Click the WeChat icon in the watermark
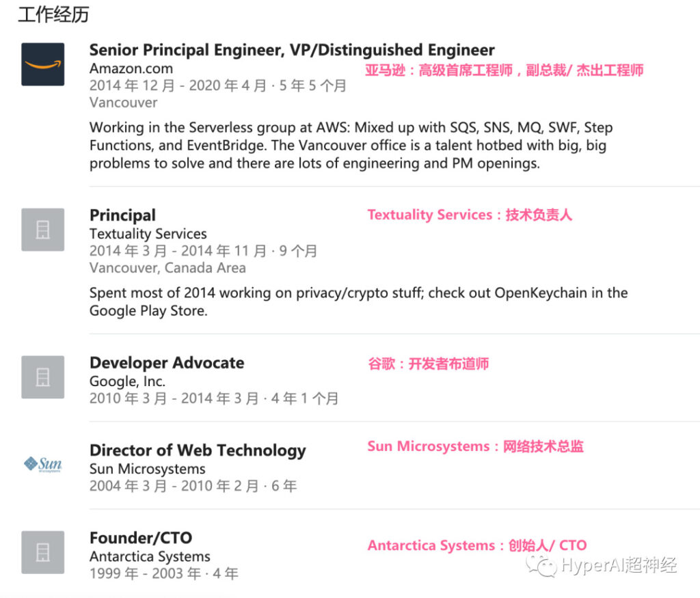 tap(545, 566)
